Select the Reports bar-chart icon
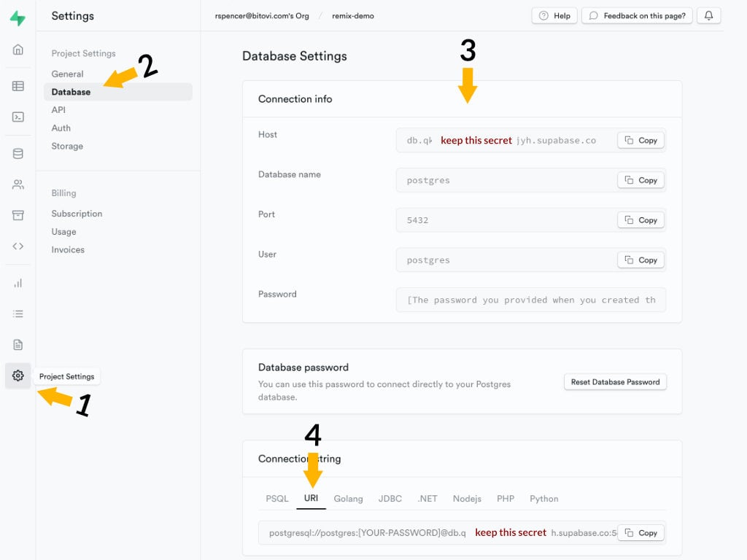Viewport: 747px width, 560px height. 17,283
